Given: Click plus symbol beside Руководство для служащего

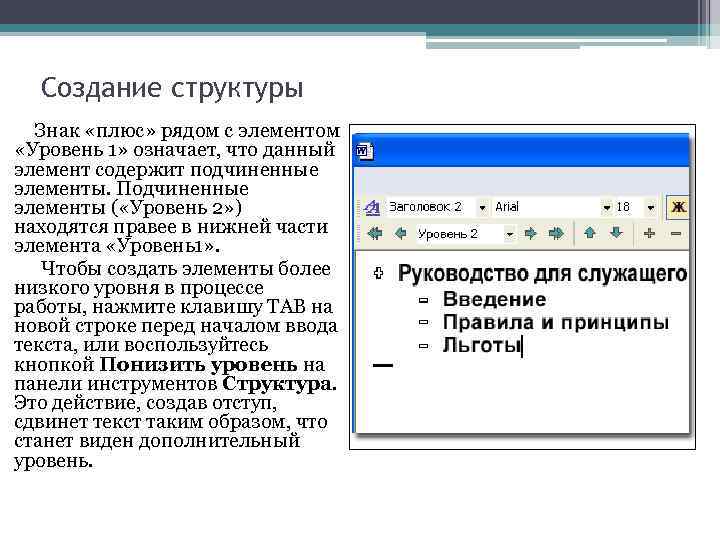Looking at the screenshot, I should click(x=378, y=274).
